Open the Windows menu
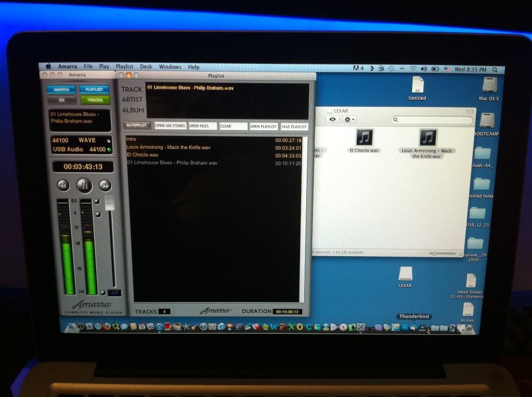 pyautogui.click(x=170, y=67)
